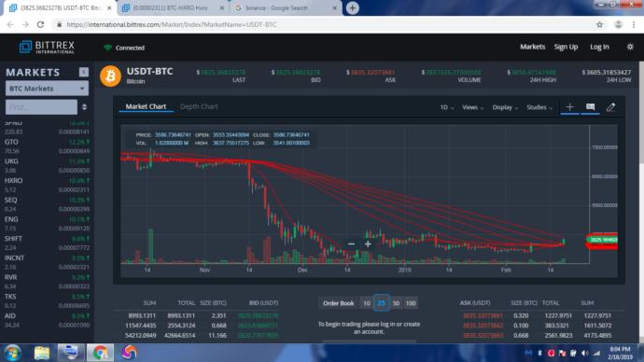This screenshot has height=362, width=644.
Task: Click the bid row with size 2.351
Action: (x=202, y=315)
